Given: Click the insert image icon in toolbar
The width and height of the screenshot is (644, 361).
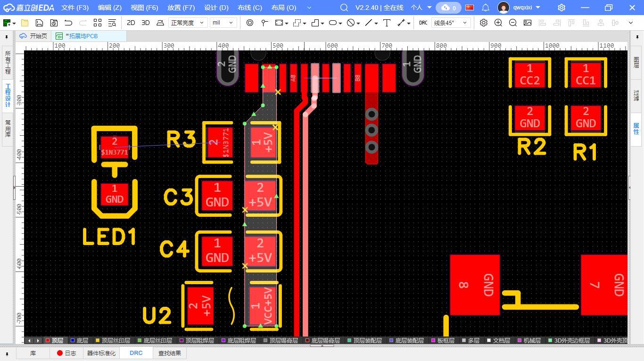Looking at the screenshot, I should (x=528, y=23).
